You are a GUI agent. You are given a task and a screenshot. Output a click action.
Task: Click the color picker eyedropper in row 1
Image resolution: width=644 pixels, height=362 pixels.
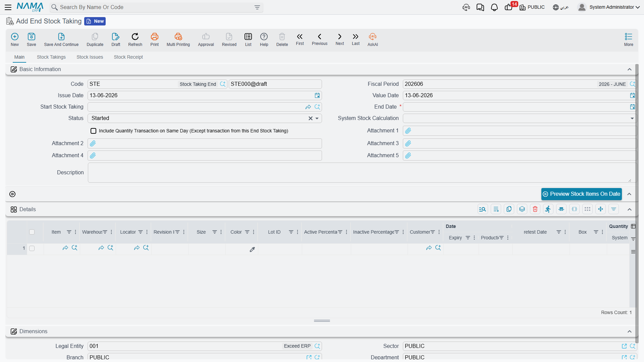tap(252, 249)
